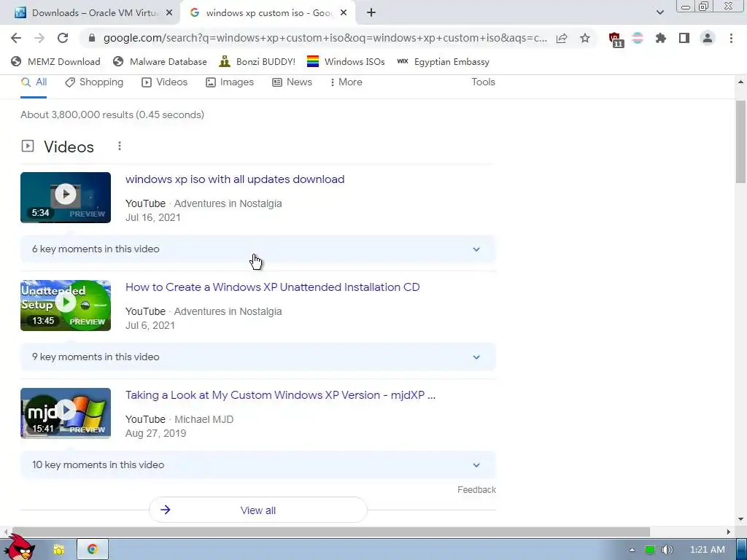Close the Downloads – Oracle VM tab
The height and width of the screenshot is (560, 747).
click(169, 13)
